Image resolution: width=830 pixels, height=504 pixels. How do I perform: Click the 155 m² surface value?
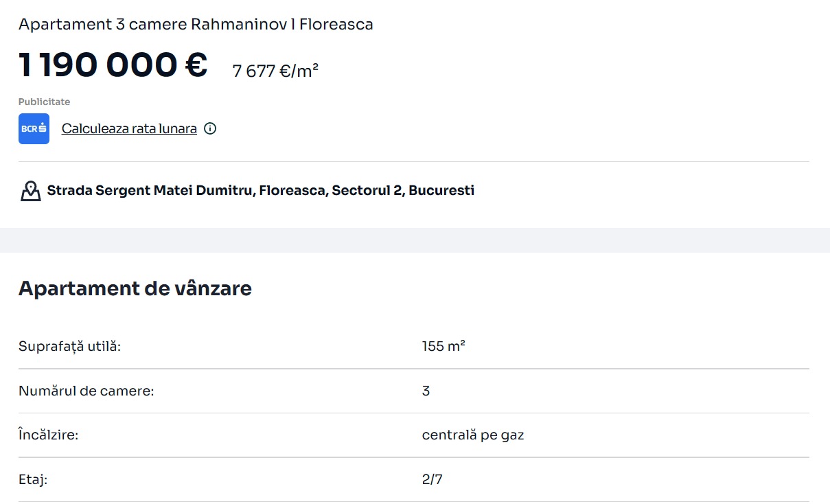tap(443, 346)
